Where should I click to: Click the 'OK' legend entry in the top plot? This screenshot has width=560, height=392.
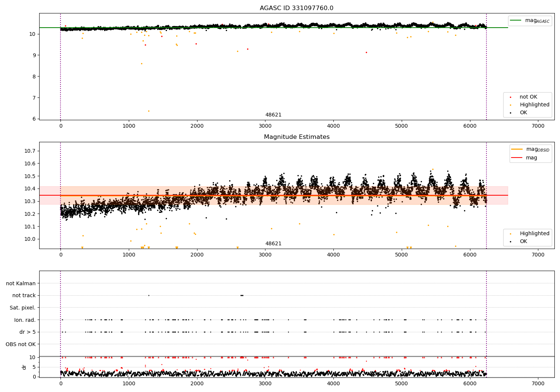point(523,113)
